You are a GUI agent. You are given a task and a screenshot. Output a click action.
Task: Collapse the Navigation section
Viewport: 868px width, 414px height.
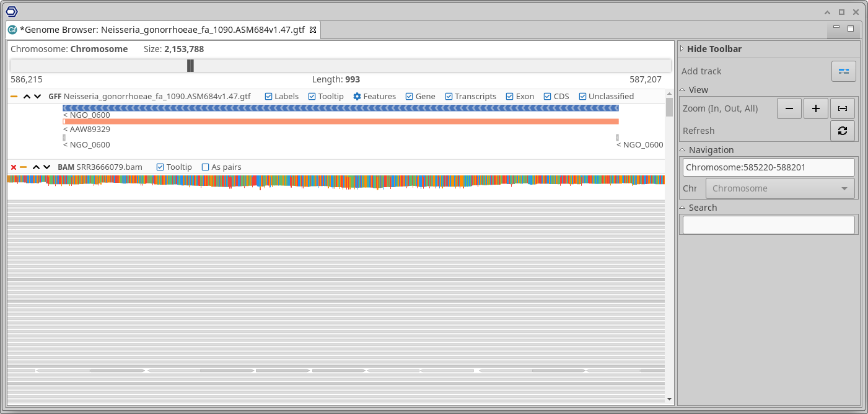click(682, 150)
